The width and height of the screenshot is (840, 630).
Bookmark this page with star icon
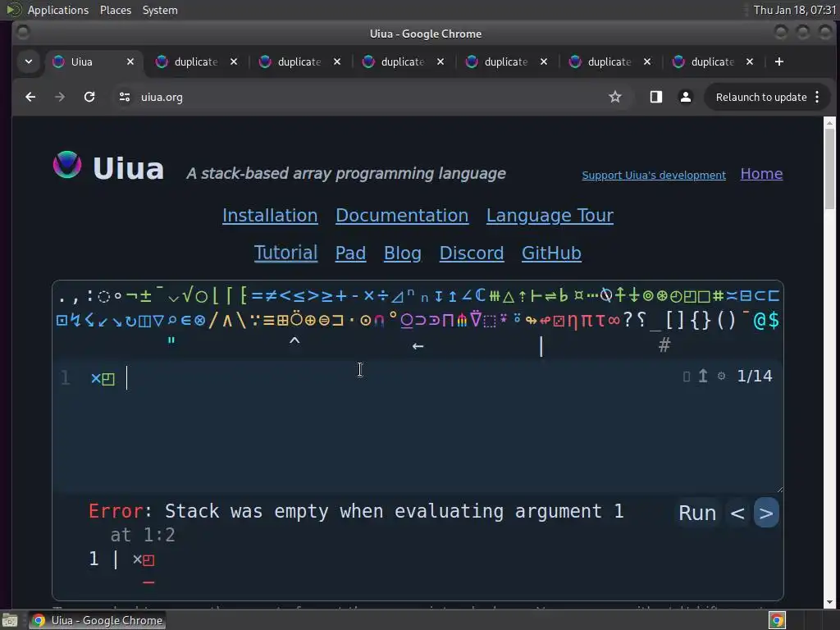coord(615,97)
